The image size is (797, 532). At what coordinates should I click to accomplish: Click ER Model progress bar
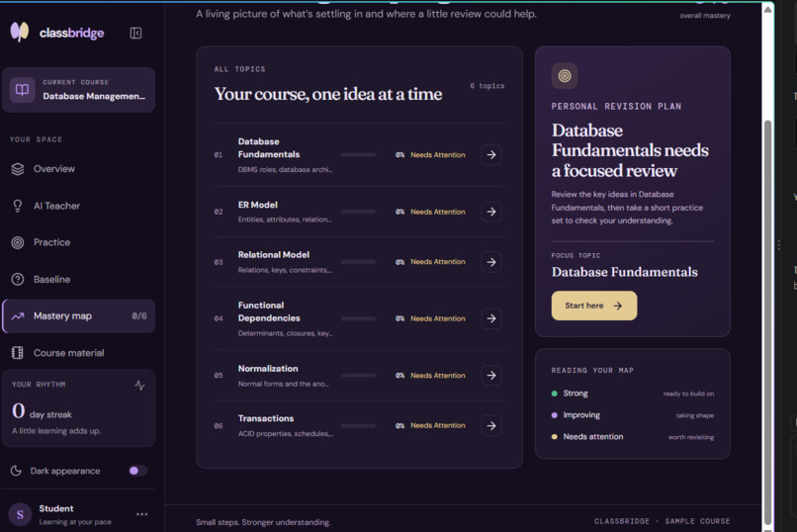click(x=358, y=212)
